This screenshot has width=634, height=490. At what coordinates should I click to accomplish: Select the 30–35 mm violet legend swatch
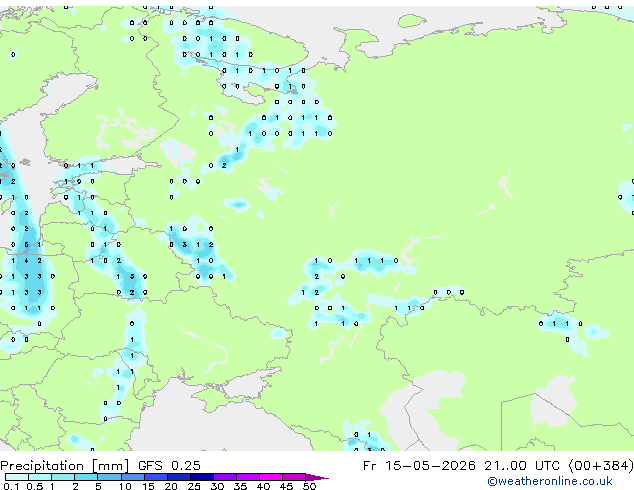[x=224, y=477]
